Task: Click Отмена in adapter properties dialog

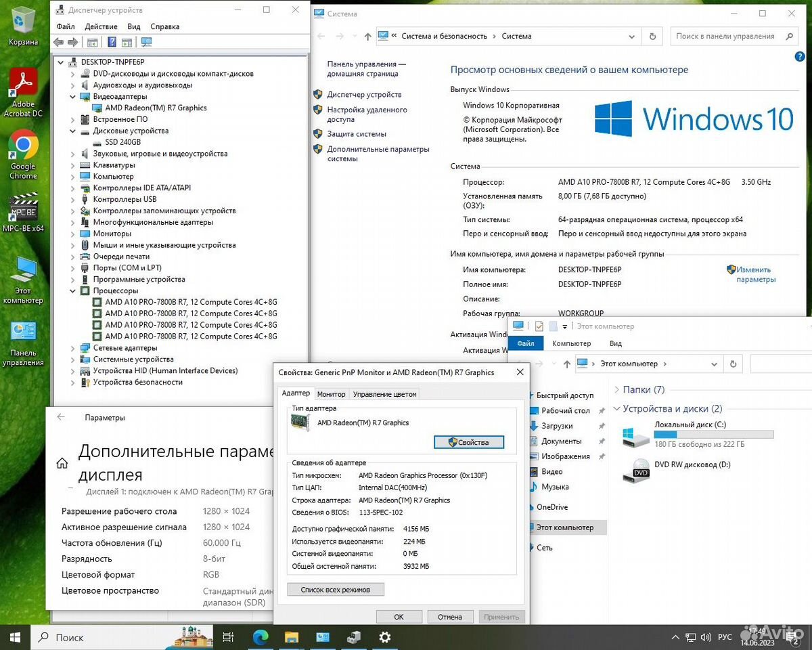Action: pyautogui.click(x=450, y=617)
